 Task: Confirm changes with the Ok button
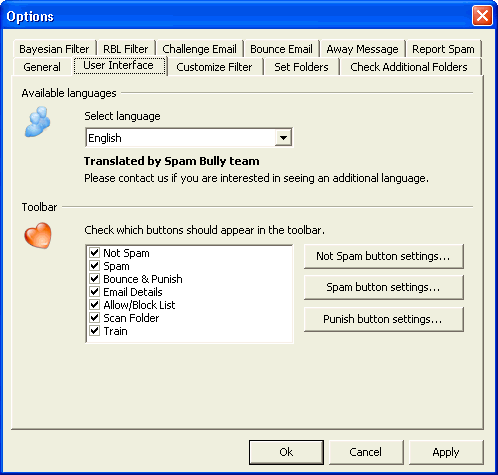[x=286, y=452]
